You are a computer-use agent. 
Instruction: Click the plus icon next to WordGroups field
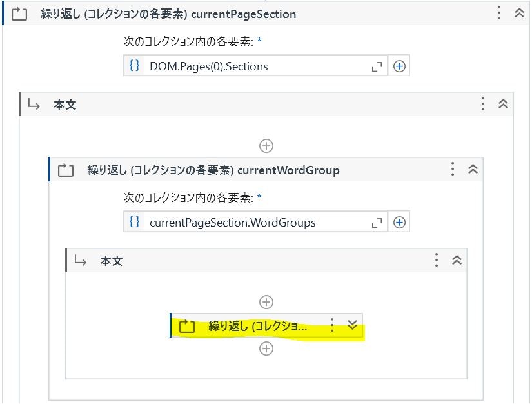tap(399, 221)
